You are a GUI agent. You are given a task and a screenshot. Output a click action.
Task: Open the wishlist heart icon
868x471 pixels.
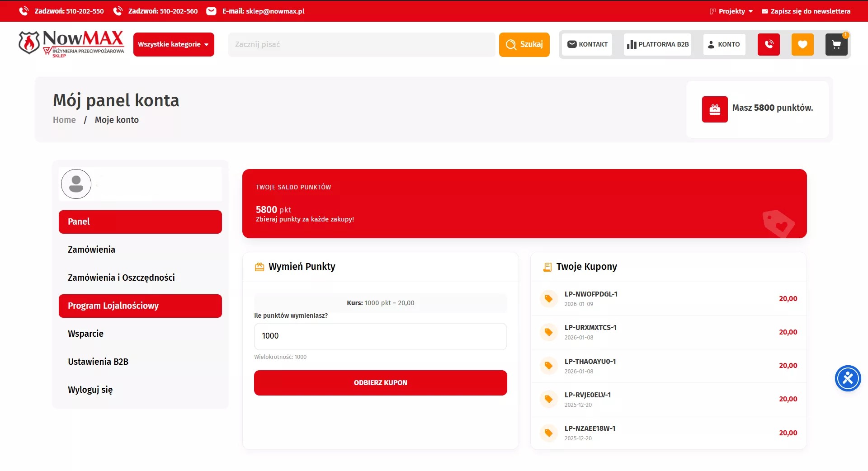[x=802, y=44]
